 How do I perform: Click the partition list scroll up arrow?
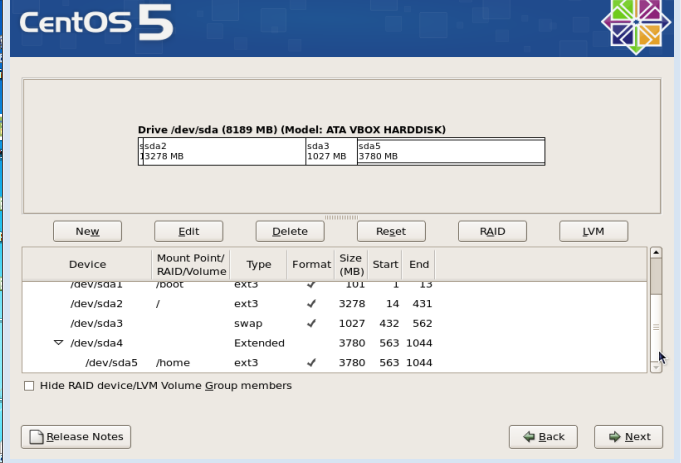656,252
